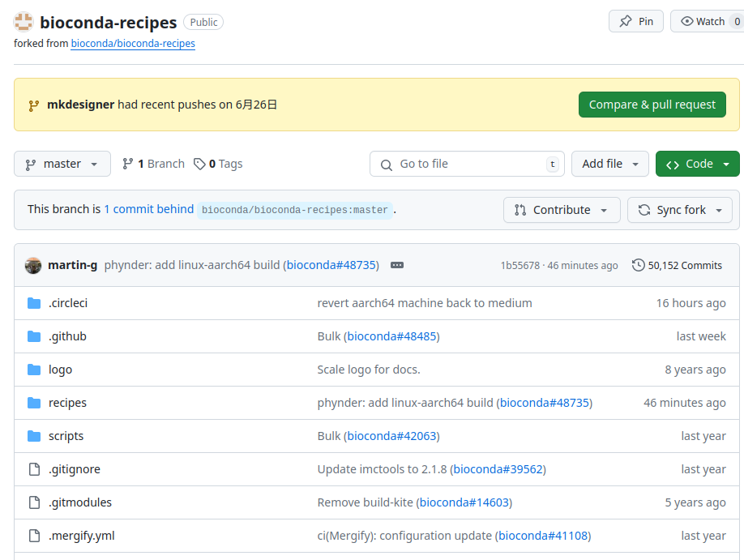Click the tags icon showing 0 Tags
The width and height of the screenshot is (744, 560).
click(x=199, y=164)
